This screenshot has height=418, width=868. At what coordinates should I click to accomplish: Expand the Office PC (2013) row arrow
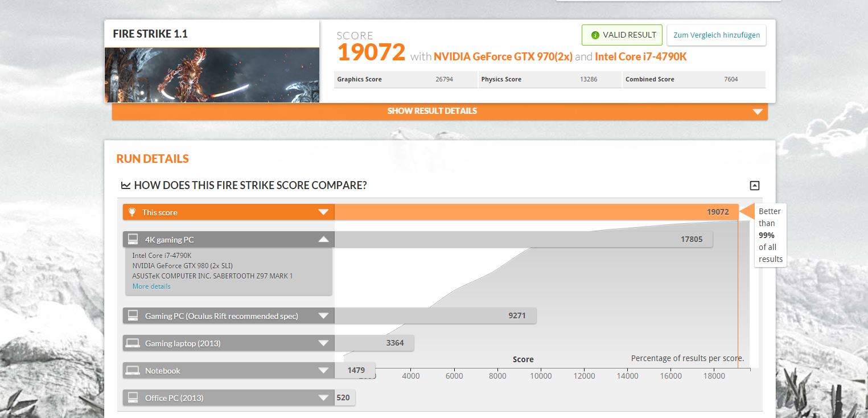[x=323, y=397]
